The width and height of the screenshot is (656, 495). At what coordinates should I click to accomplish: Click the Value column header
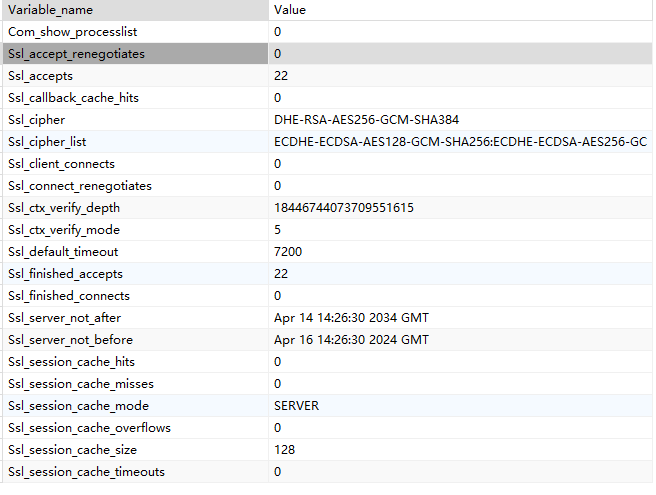(x=290, y=10)
